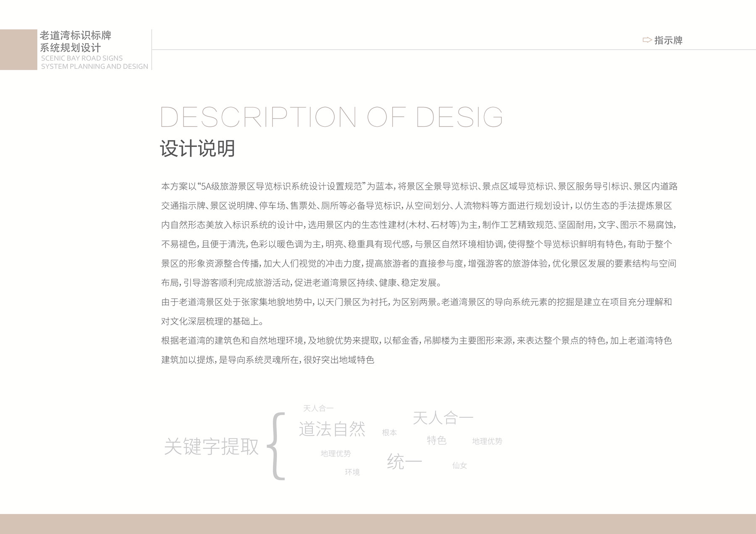The image size is (756, 534).
Task: Click the 设计说明 heading
Action: click(197, 149)
